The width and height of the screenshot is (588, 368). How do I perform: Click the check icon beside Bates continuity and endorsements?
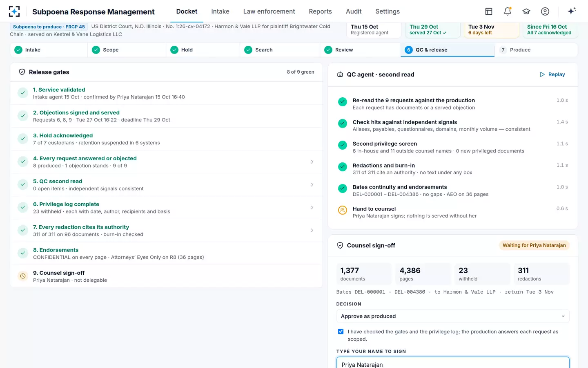tap(343, 188)
